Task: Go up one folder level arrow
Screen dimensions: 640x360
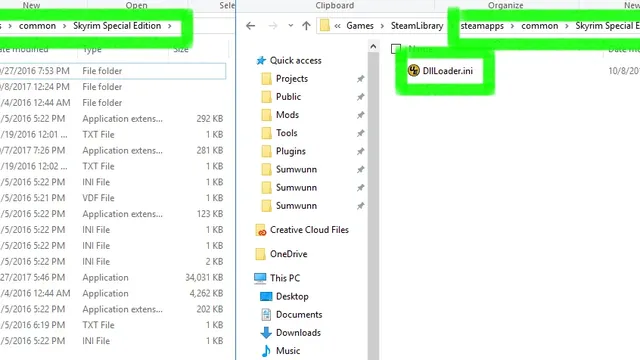Action: [x=306, y=26]
